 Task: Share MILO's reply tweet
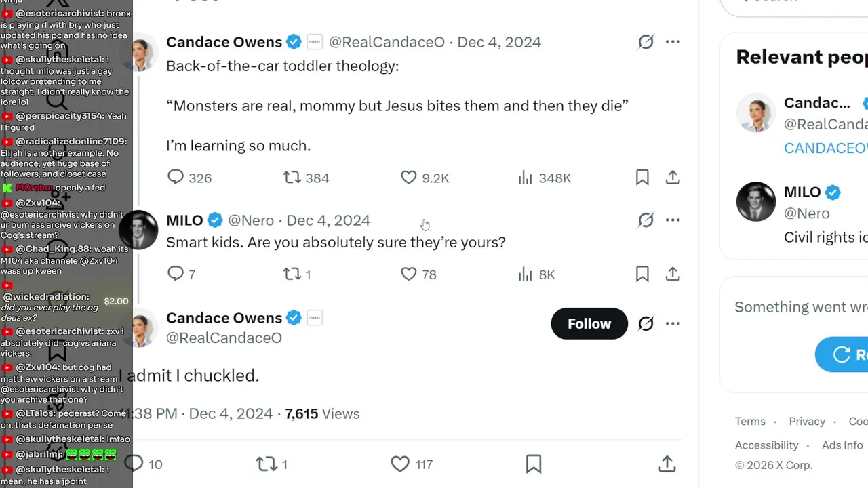(x=673, y=274)
